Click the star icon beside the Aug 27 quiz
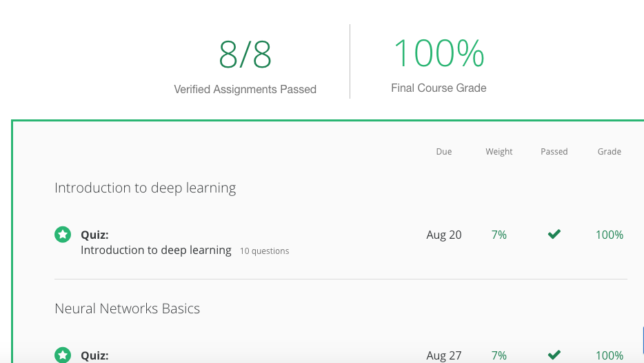644x363 pixels. tap(63, 355)
